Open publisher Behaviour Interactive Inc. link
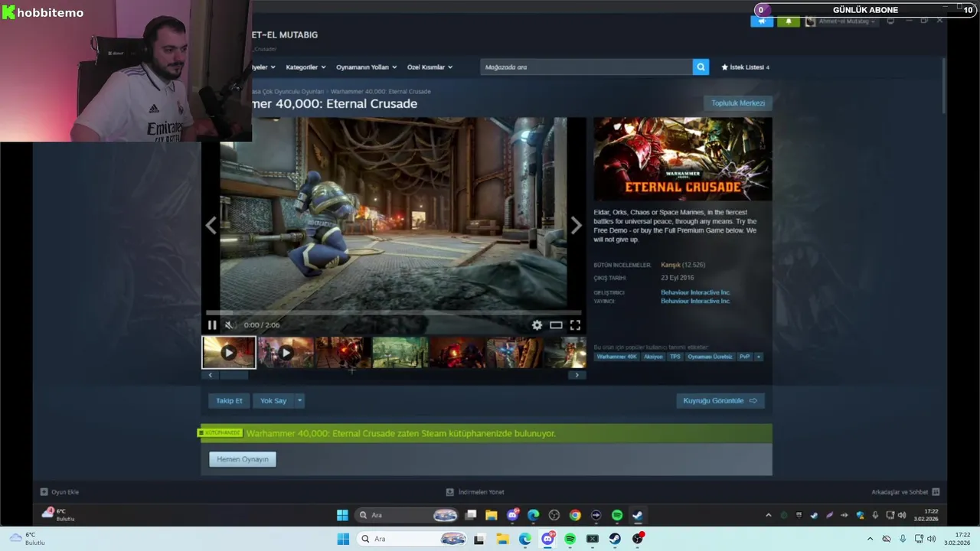The width and height of the screenshot is (980, 551). (695, 302)
